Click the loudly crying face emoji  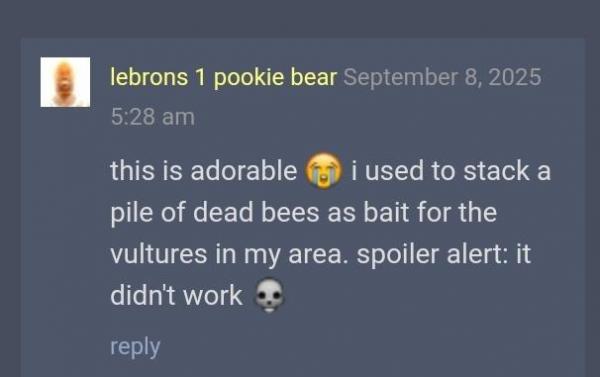323,171
